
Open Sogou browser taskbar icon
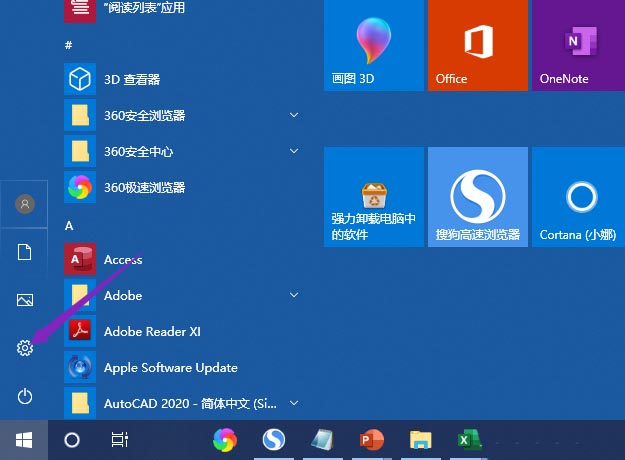tap(274, 440)
